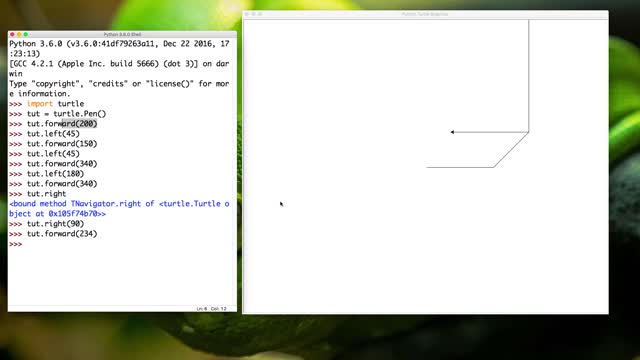Click the empty prompt on the shell's last line
This screenshot has width=640, height=360.
[16, 244]
